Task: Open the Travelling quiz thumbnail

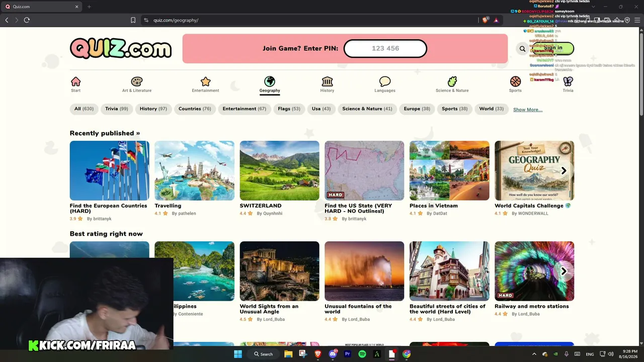Action: [x=194, y=170]
